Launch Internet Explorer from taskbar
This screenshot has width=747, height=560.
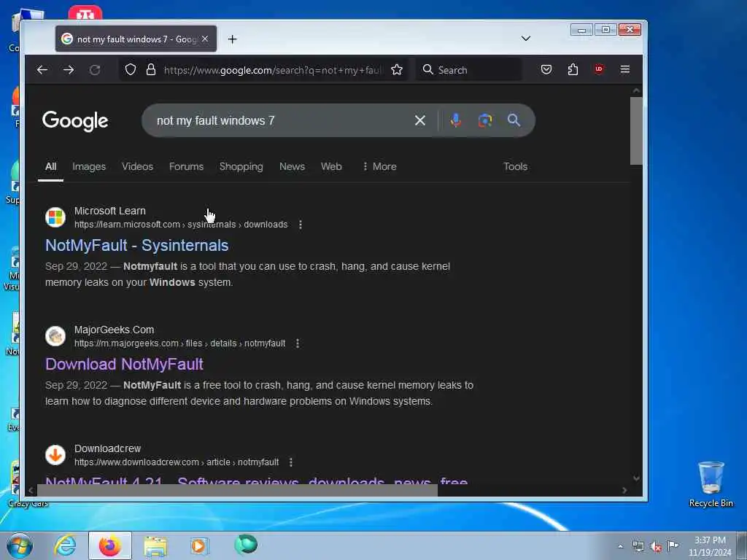65,545
